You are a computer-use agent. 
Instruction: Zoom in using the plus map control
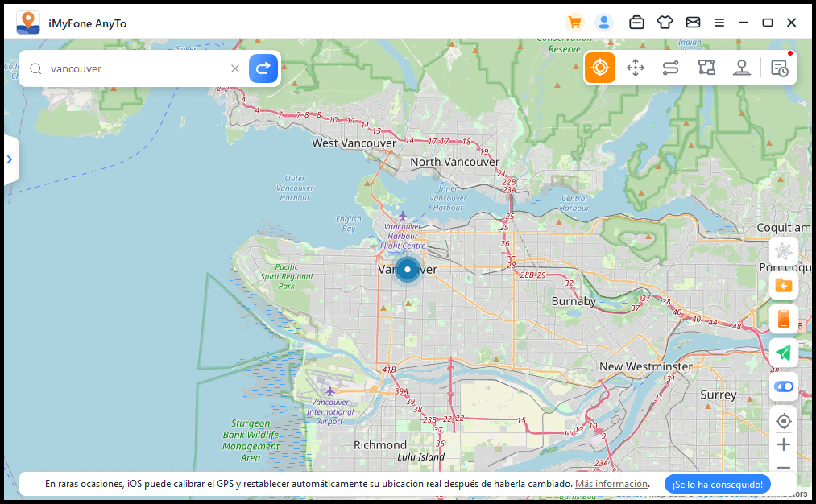[x=782, y=444]
